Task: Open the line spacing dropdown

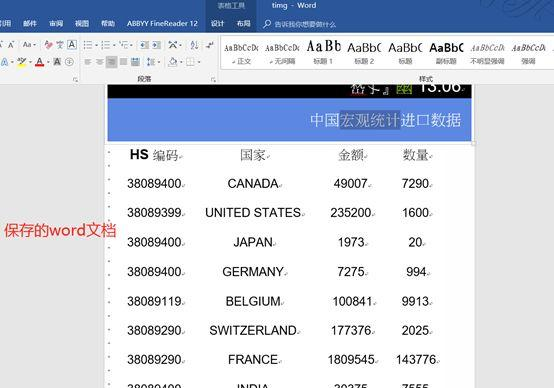Action: [x=153, y=62]
